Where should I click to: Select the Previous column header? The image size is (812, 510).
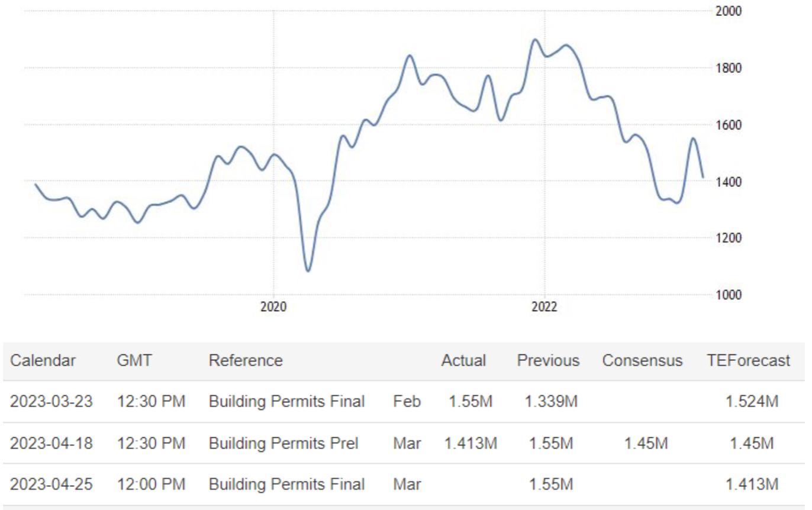(x=548, y=360)
